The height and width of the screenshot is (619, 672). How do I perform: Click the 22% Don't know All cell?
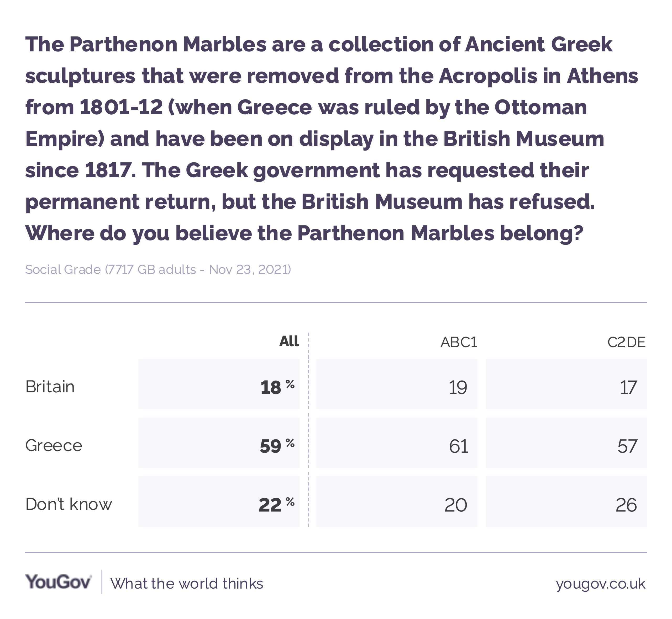tap(219, 501)
